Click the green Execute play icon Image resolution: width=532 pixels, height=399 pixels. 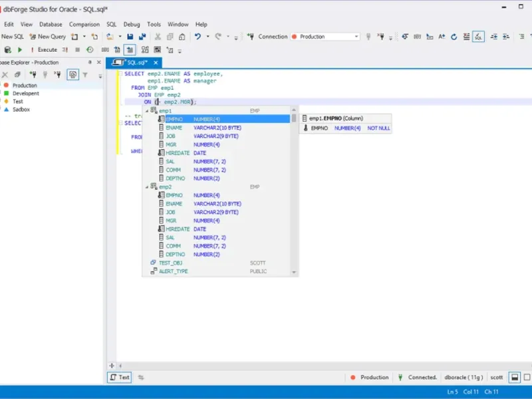tap(20, 50)
